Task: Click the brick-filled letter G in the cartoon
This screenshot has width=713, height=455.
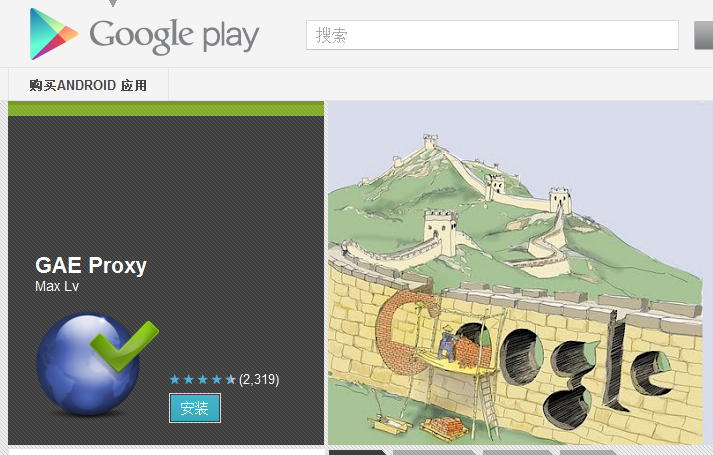Action: pyautogui.click(x=407, y=334)
